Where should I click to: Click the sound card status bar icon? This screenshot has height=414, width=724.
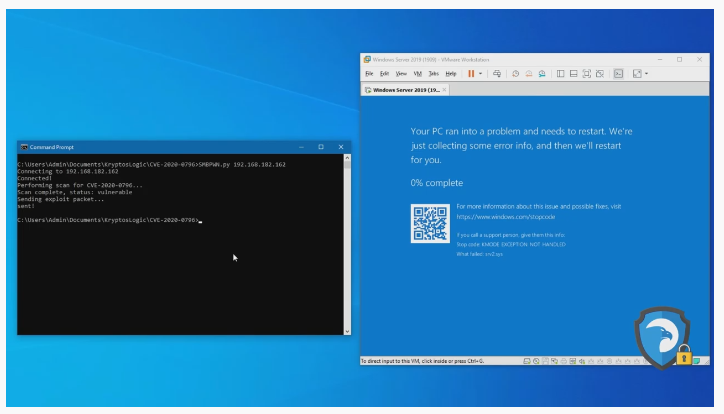[x=582, y=361]
